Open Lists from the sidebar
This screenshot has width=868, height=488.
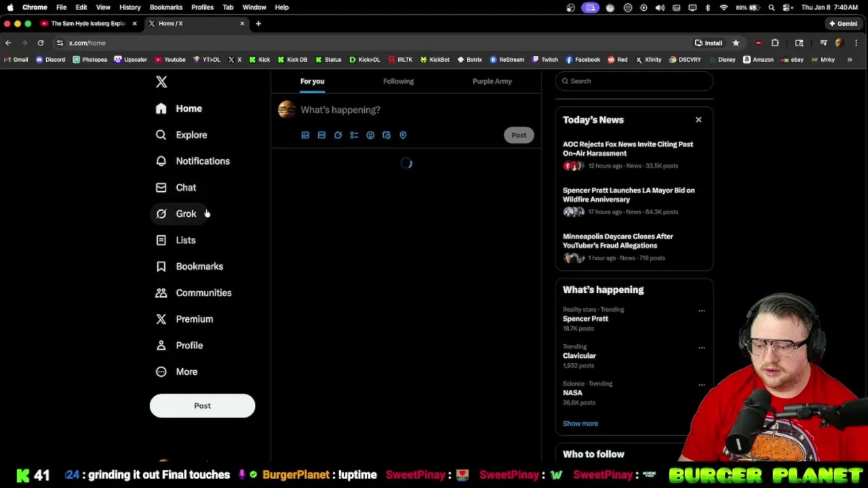tap(176, 240)
